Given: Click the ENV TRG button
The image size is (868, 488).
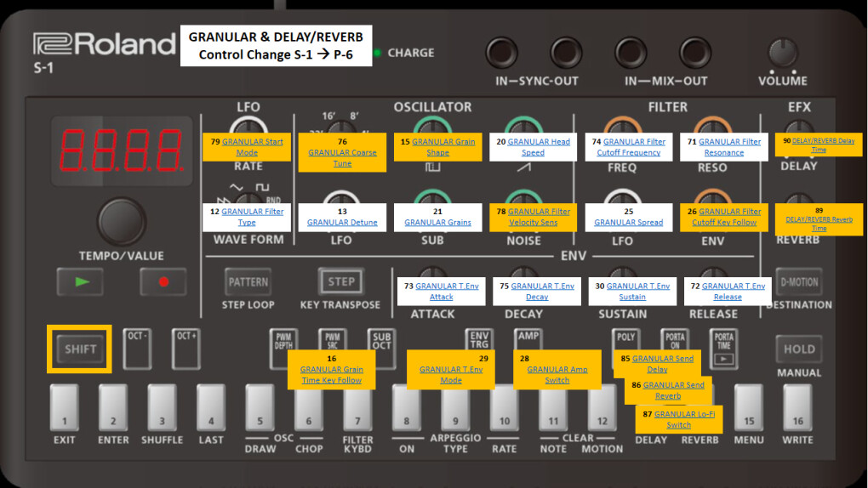Looking at the screenshot, I should click(x=479, y=339).
